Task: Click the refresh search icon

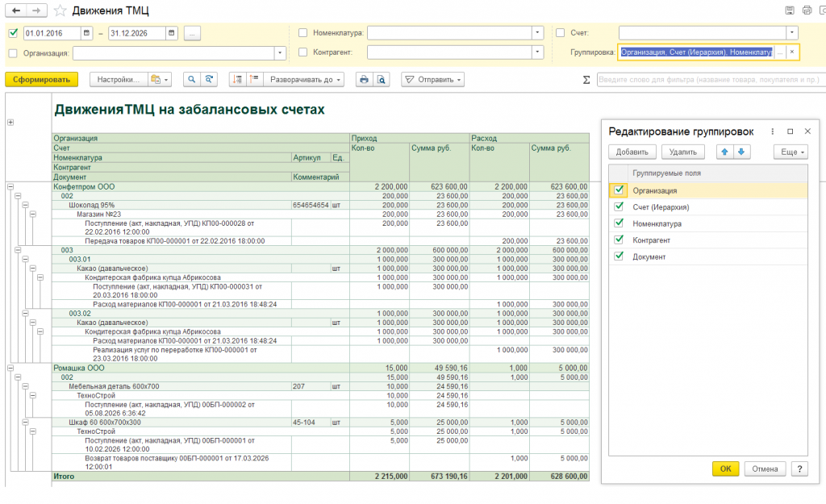Action: click(209, 80)
